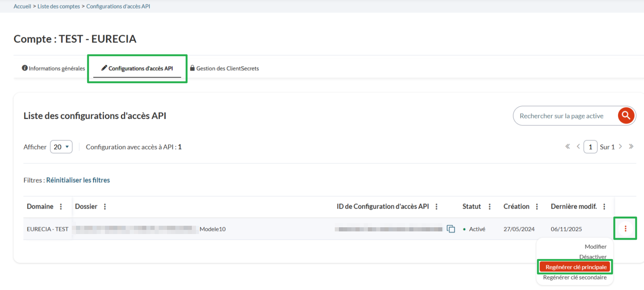This screenshot has width=644, height=290.
Task: Open Dernière modif. column options menu
Action: (x=604, y=207)
